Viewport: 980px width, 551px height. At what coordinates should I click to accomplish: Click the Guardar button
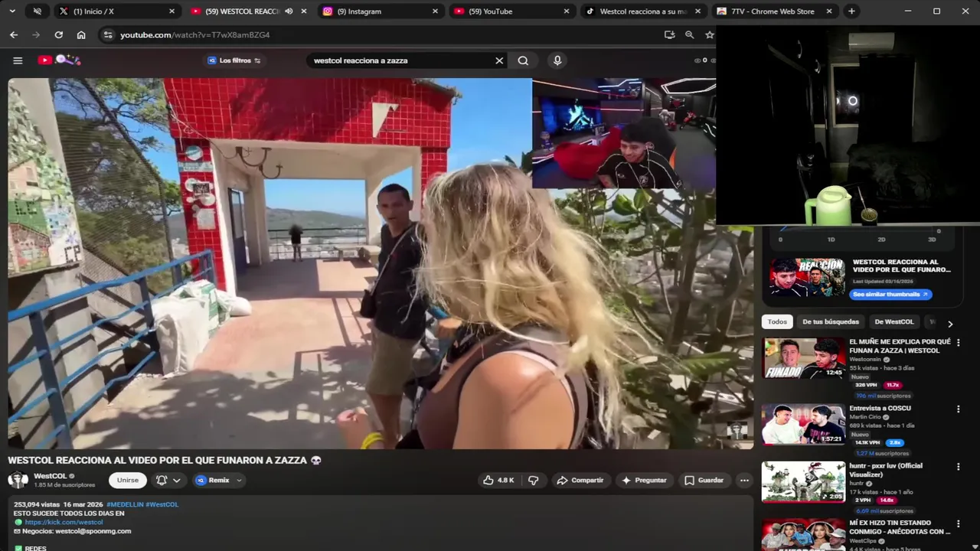pos(703,480)
